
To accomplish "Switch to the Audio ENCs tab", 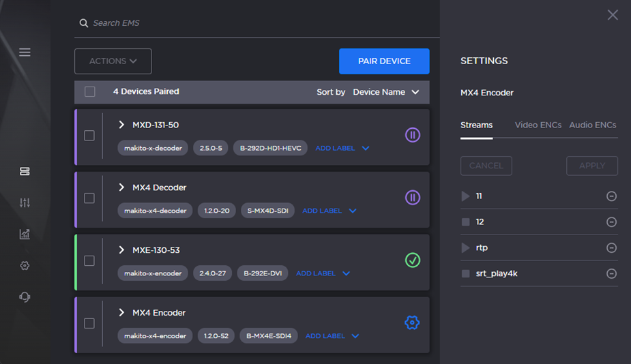I will click(x=592, y=125).
